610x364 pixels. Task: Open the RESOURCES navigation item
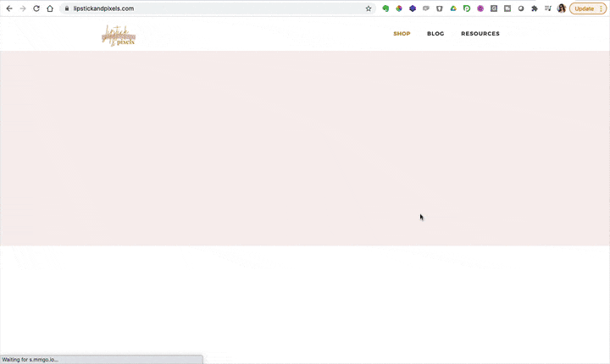(x=480, y=34)
